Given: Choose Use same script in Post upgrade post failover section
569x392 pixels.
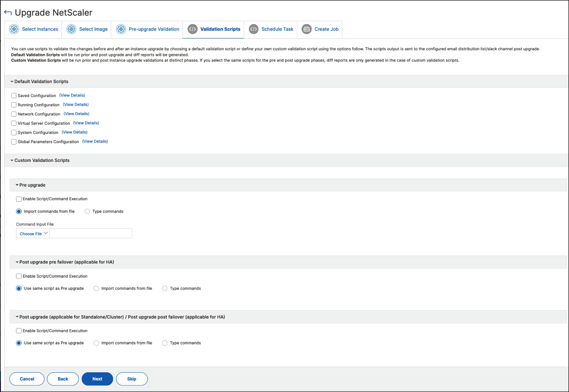Looking at the screenshot, I should 19,343.
